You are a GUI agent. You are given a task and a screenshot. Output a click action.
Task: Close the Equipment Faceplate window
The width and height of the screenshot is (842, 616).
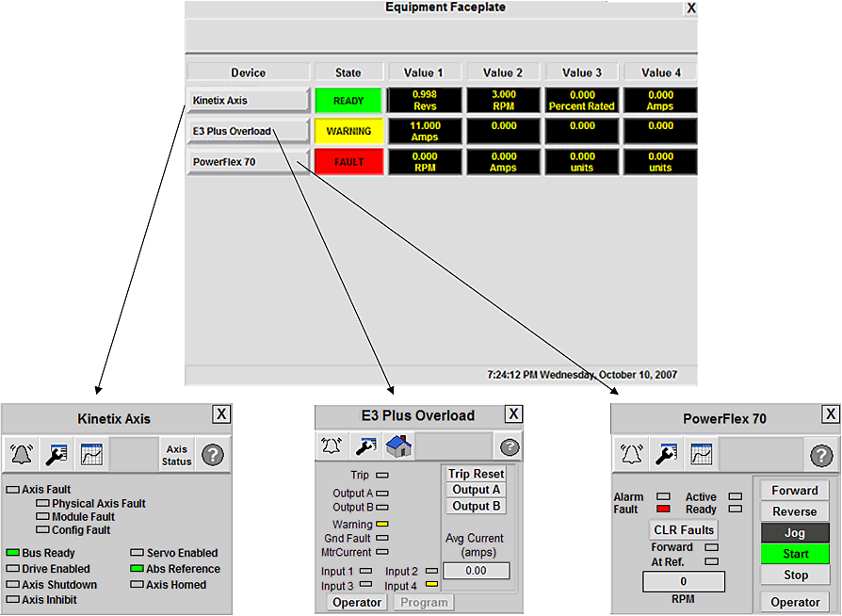coord(691,8)
